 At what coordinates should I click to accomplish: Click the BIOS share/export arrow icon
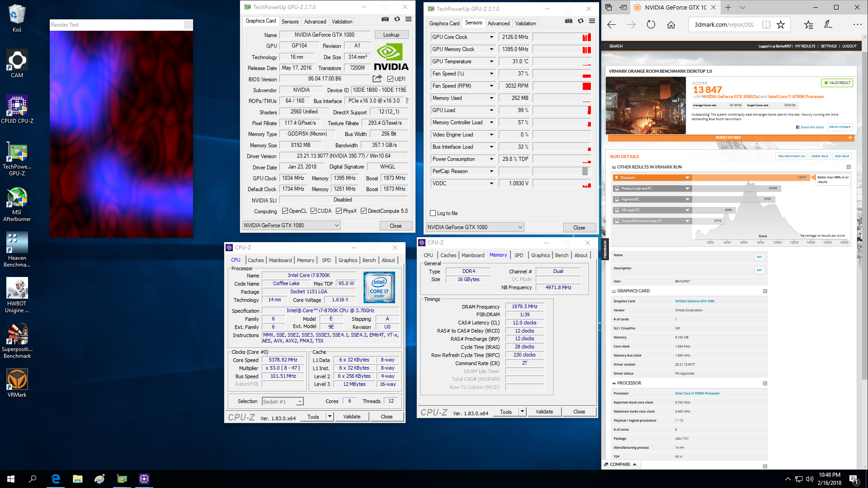(x=377, y=79)
